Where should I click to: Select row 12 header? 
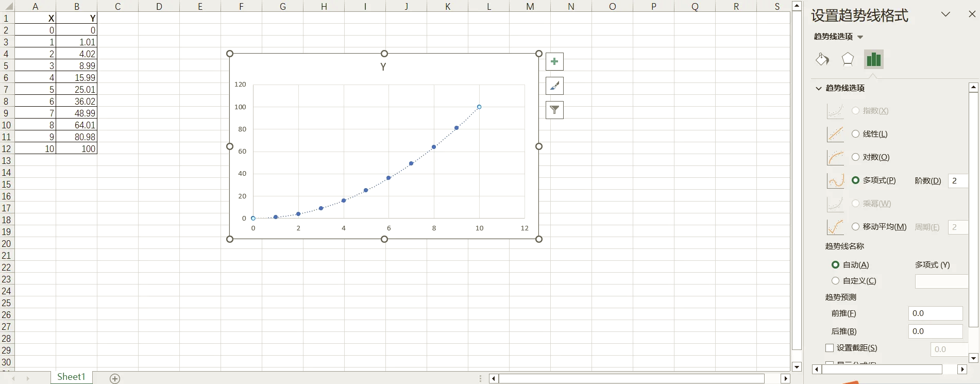(x=7, y=149)
